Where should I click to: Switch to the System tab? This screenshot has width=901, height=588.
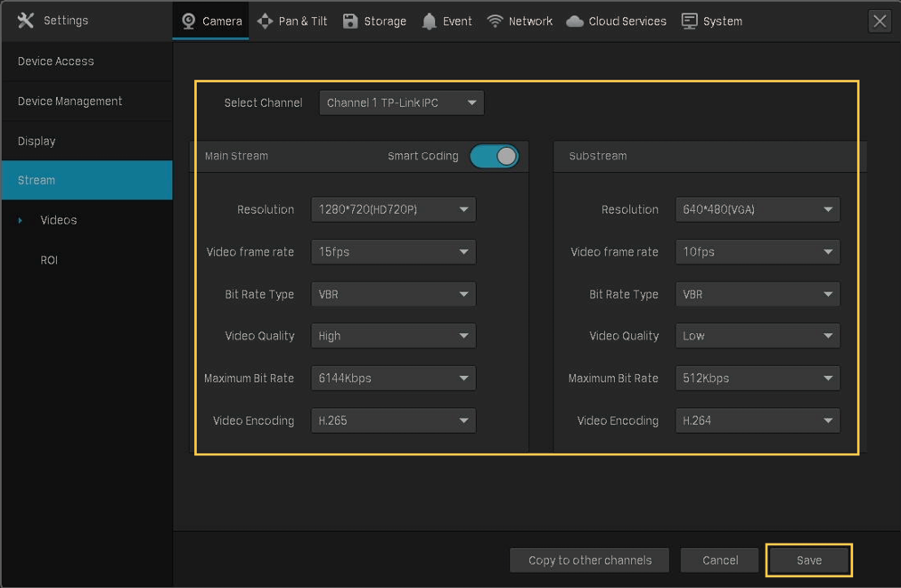tap(711, 21)
